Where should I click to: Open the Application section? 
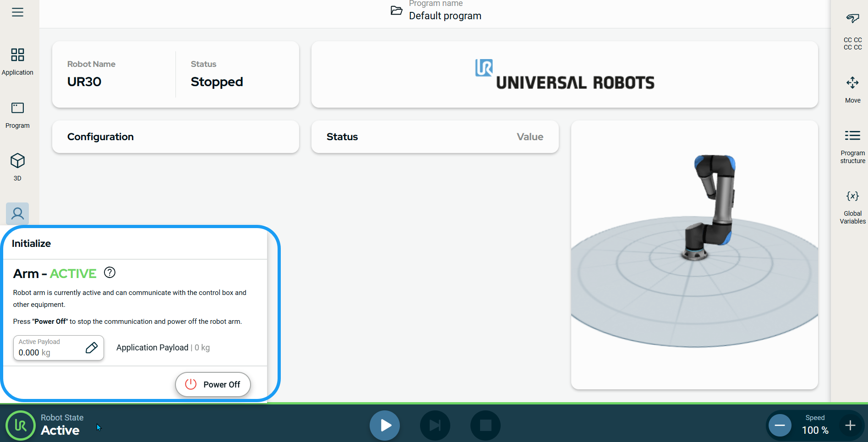tap(17, 62)
